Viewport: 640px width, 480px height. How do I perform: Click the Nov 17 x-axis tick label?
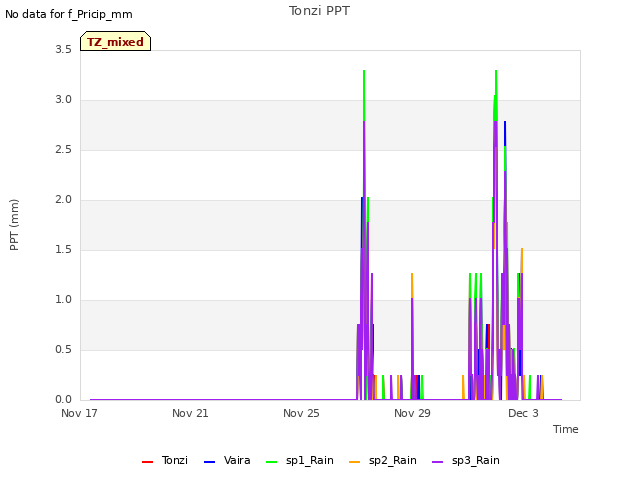tap(79, 413)
